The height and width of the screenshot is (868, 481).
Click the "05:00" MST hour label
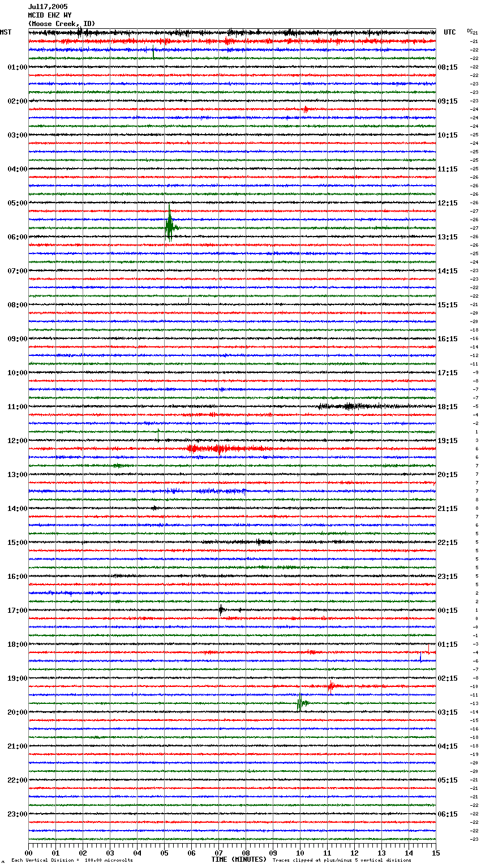[x=18, y=203]
